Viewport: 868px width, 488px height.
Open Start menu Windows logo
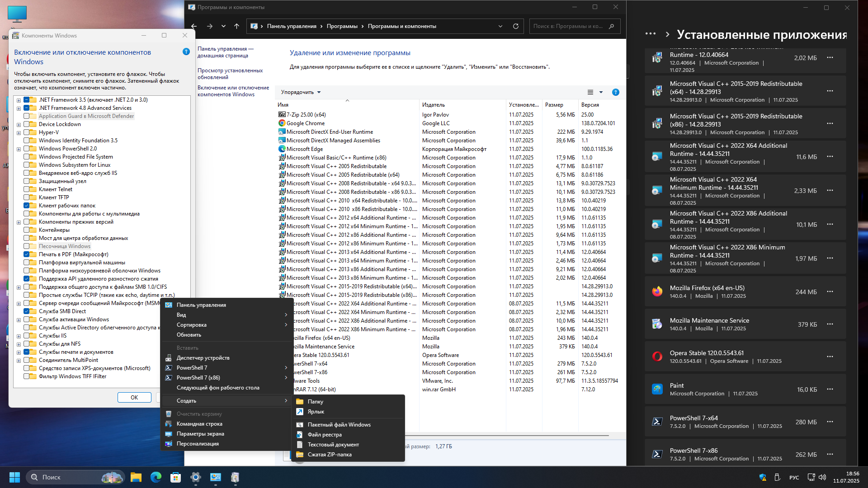(14, 477)
